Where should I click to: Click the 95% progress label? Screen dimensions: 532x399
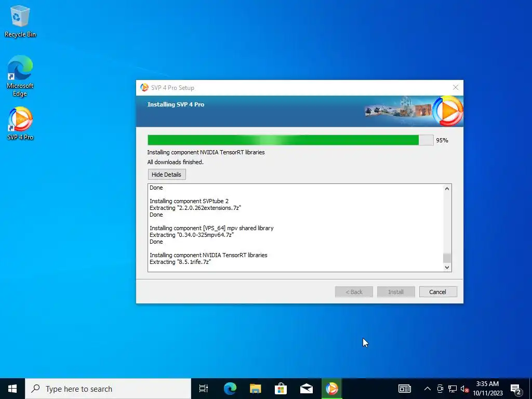coord(442,140)
